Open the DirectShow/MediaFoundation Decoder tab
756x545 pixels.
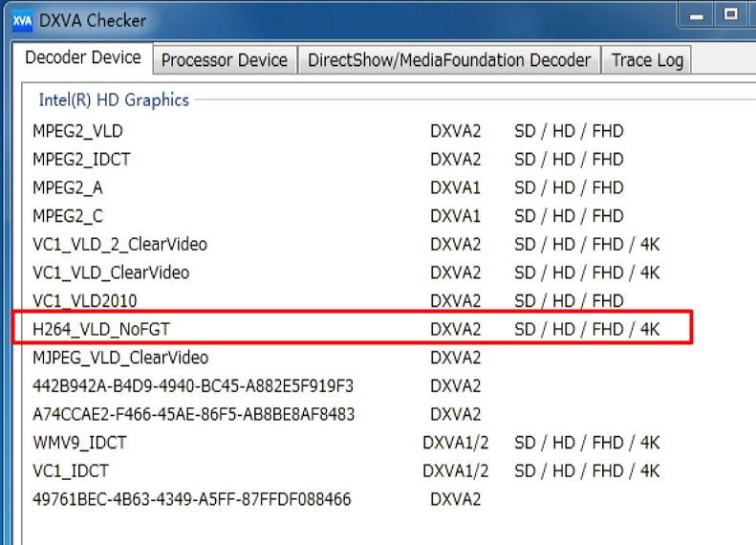(x=449, y=60)
